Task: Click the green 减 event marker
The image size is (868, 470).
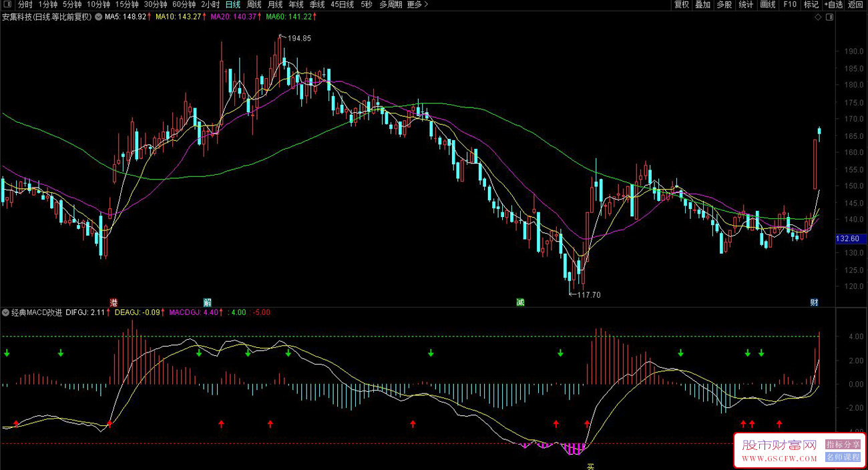Action: coord(520,302)
